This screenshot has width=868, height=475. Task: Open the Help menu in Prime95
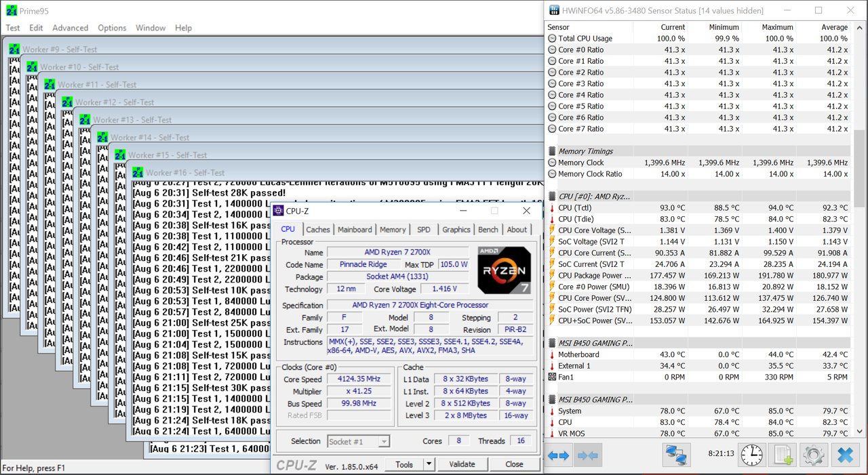(183, 28)
